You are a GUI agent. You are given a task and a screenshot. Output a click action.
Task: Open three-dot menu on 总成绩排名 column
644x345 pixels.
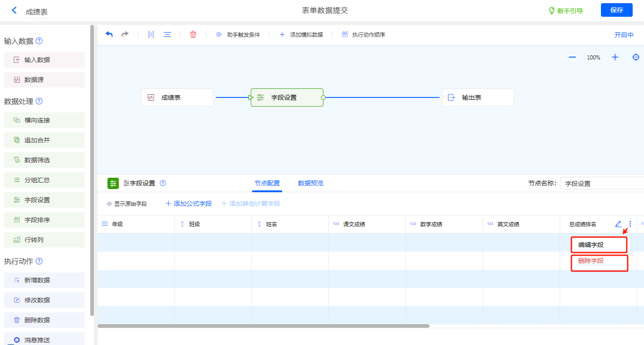[x=630, y=224]
